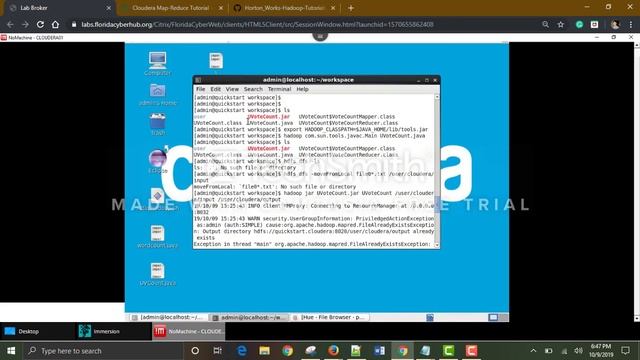
Task: Click the terminal window menu icon
Action: (x=198, y=80)
